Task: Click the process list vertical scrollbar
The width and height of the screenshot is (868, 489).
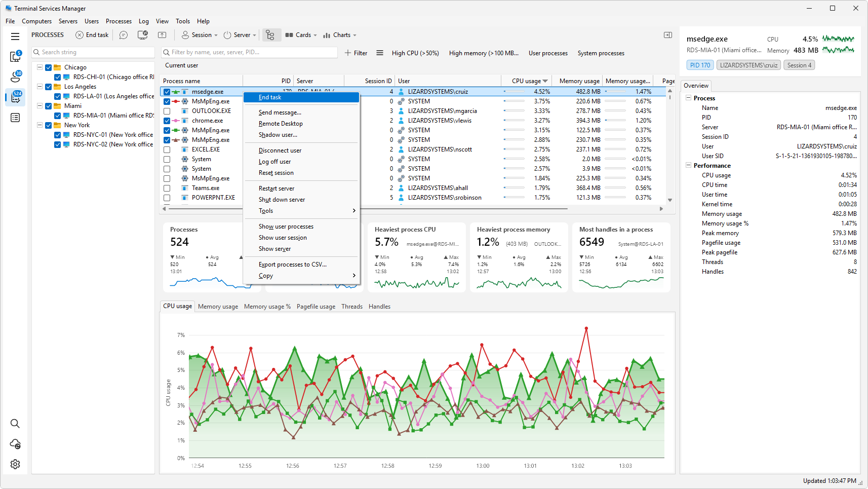Action: [x=670, y=145]
